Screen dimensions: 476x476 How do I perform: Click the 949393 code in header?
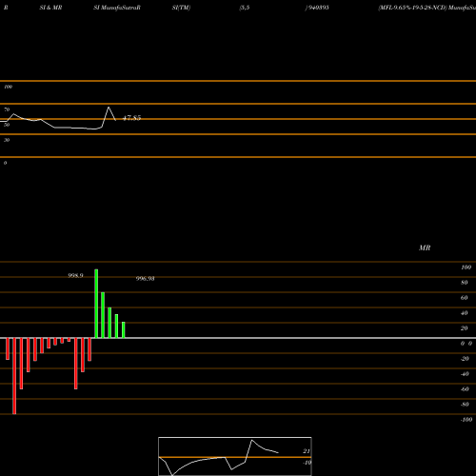pyautogui.click(x=318, y=8)
